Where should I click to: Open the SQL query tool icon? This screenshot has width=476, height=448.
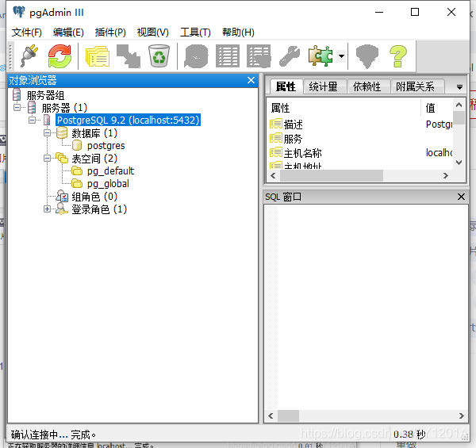[x=196, y=56]
